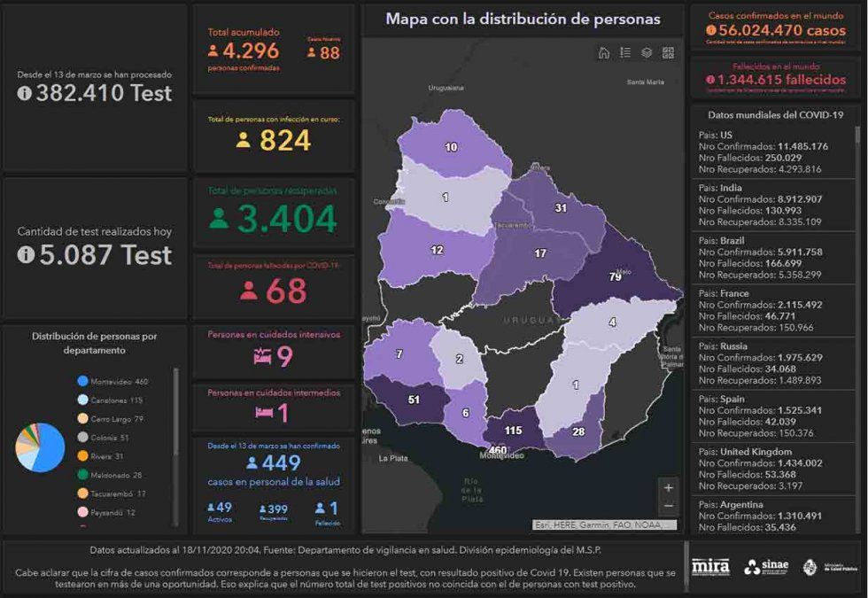The image size is (868, 598).
Task: Select Montevideo blue legend swatch
Action: [82, 381]
